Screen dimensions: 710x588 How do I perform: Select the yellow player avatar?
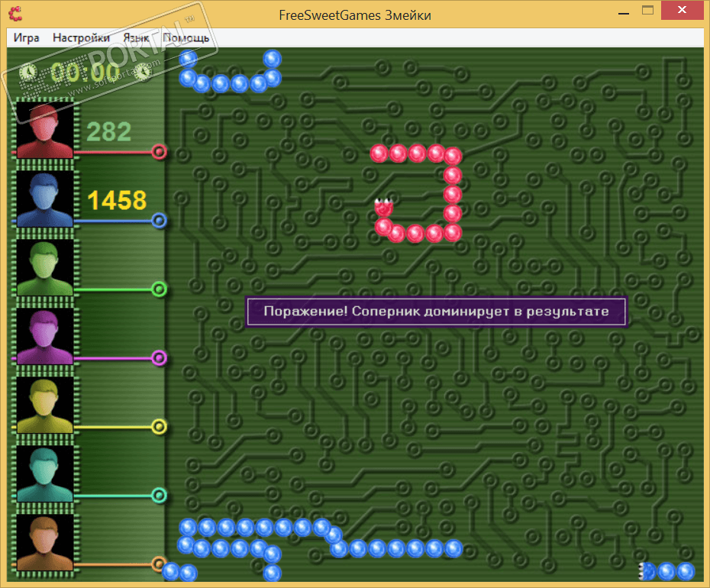coord(45,405)
